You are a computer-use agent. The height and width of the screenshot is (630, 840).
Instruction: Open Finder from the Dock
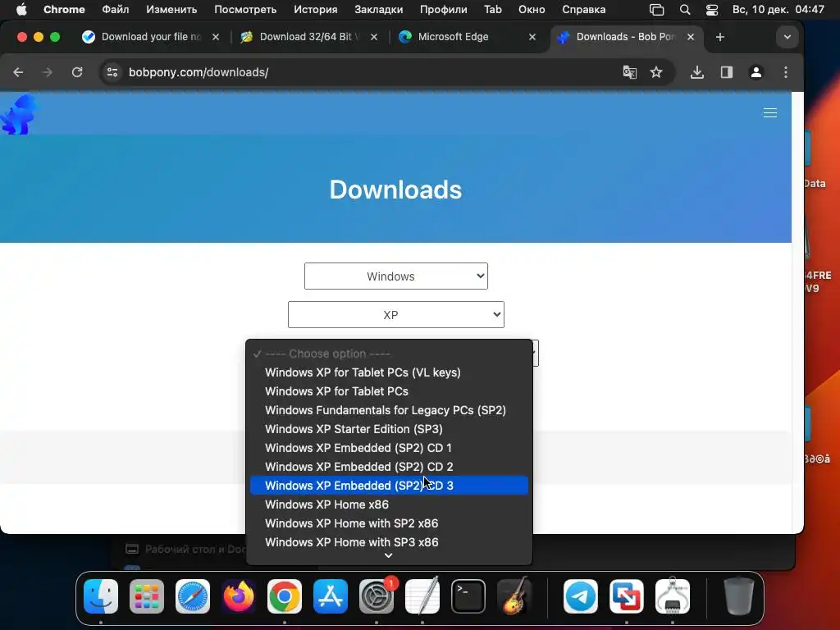(x=101, y=596)
